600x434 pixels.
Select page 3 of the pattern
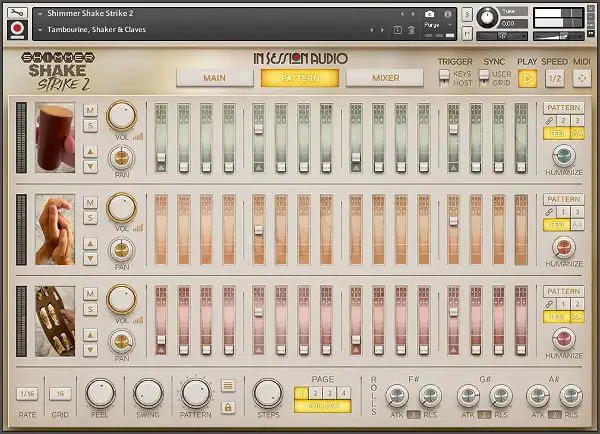click(327, 391)
